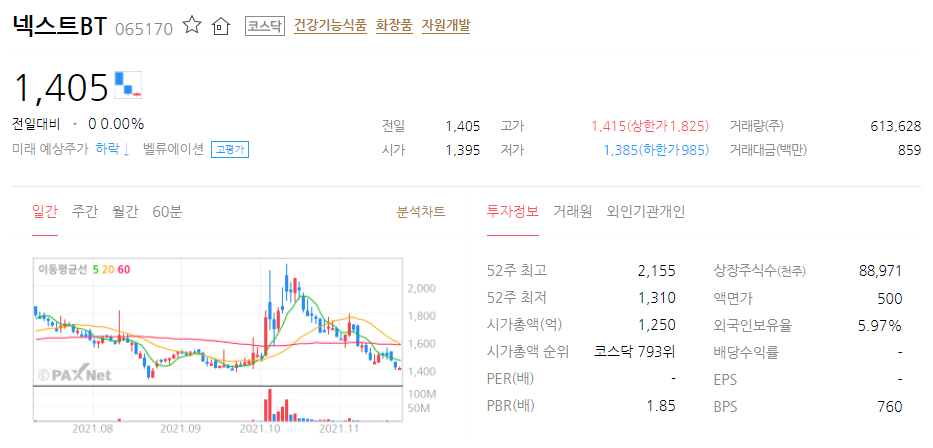Click the 하락 expected price link
Image resolution: width=933 pixels, height=448 pixels.
(x=113, y=149)
